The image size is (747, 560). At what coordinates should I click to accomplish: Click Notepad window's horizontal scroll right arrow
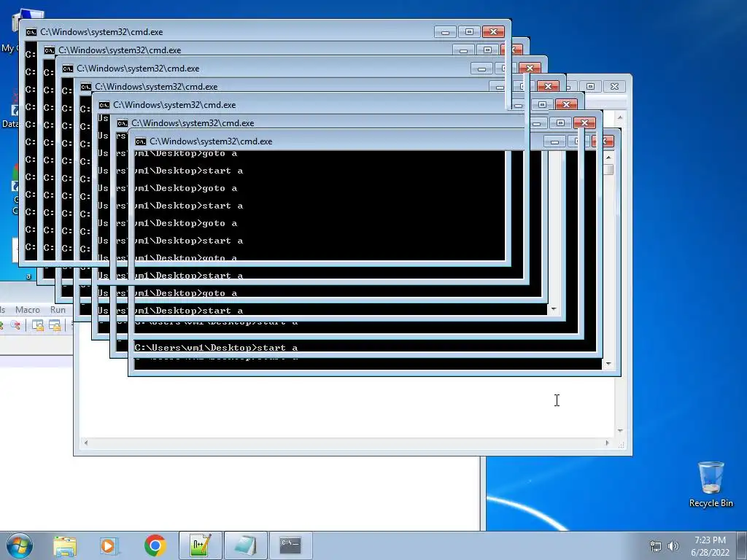(607, 443)
